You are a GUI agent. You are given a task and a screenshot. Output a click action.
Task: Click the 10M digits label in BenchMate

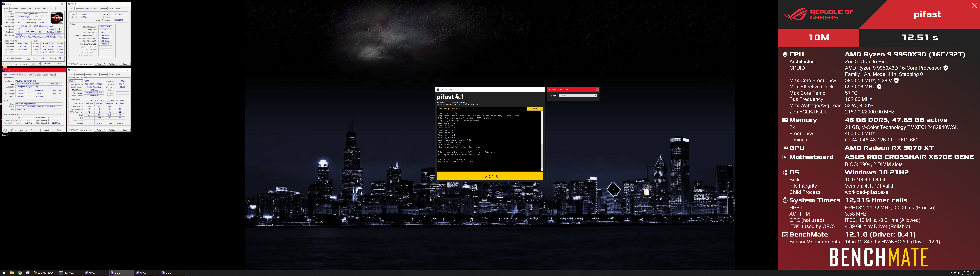819,37
